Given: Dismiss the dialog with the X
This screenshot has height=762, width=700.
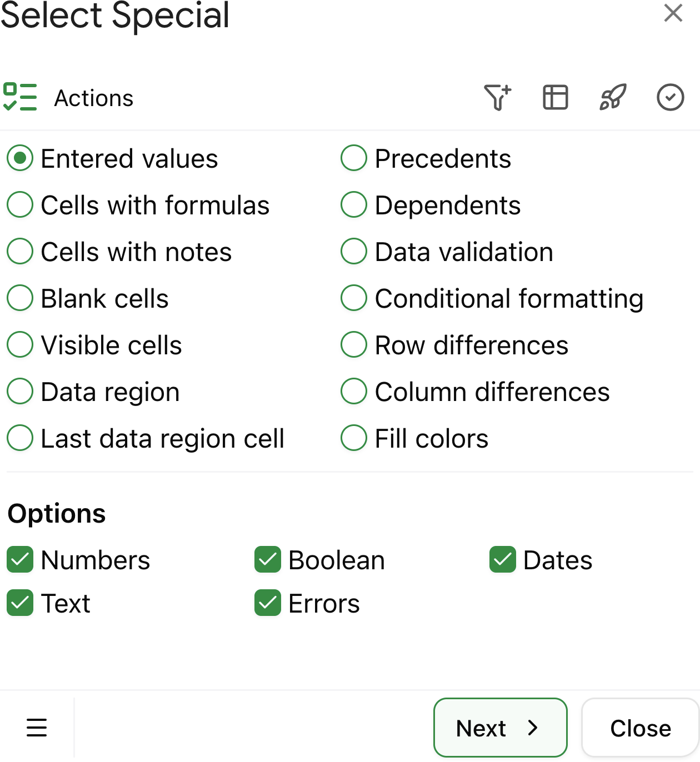Looking at the screenshot, I should [x=673, y=13].
